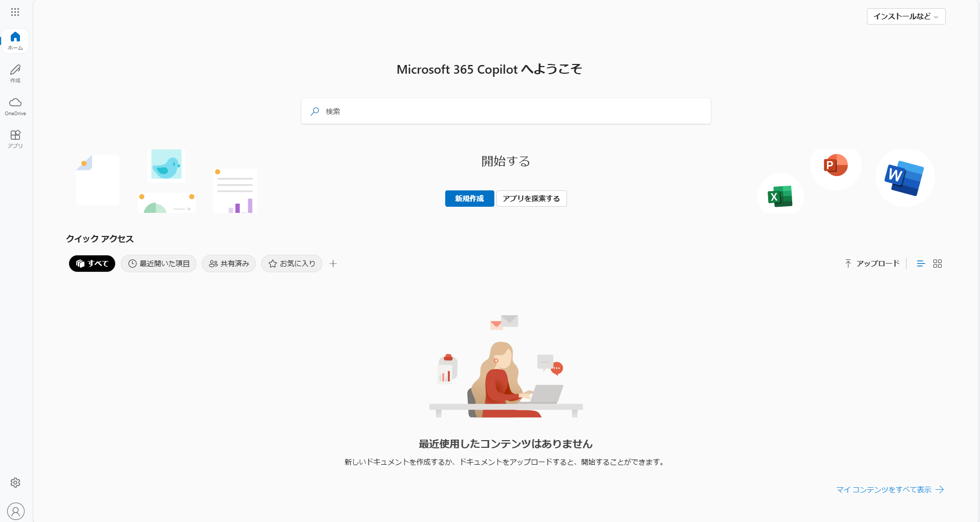Open the Apps (アプリ) sidebar icon

tap(15, 139)
